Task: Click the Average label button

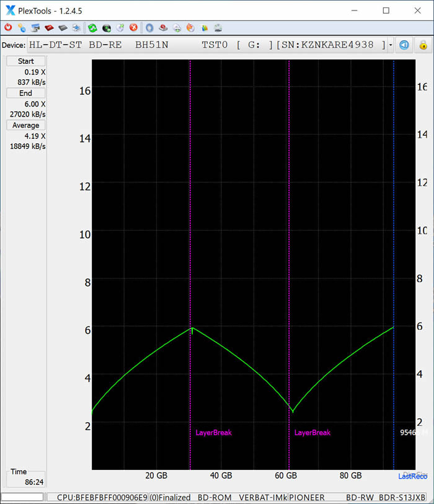Action: 25,125
